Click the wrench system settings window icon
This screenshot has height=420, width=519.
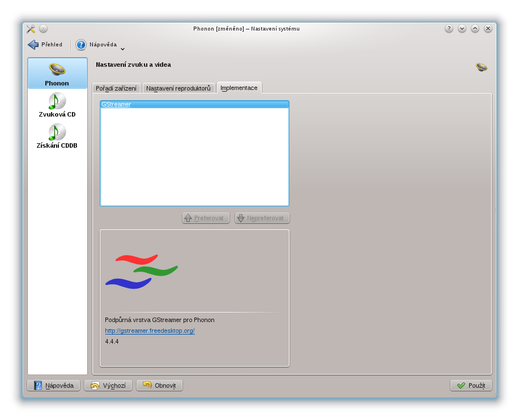pos(31,29)
